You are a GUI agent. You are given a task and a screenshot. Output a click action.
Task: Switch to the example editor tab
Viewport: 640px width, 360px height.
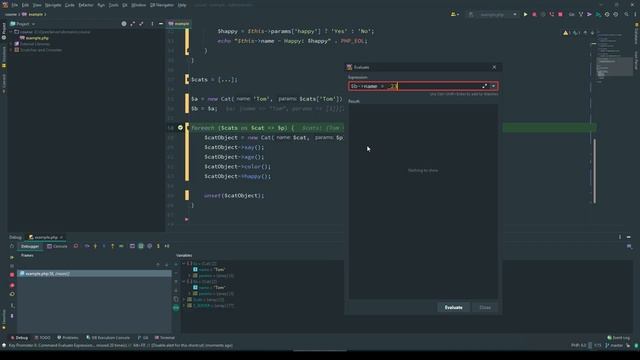tap(179, 24)
